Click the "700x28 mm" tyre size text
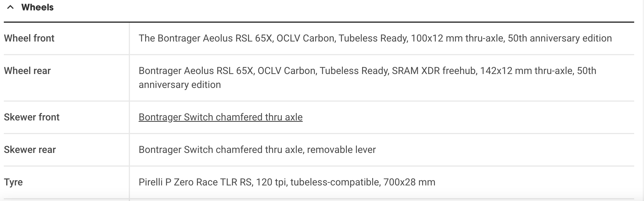This screenshot has width=644, height=201. coord(409,182)
